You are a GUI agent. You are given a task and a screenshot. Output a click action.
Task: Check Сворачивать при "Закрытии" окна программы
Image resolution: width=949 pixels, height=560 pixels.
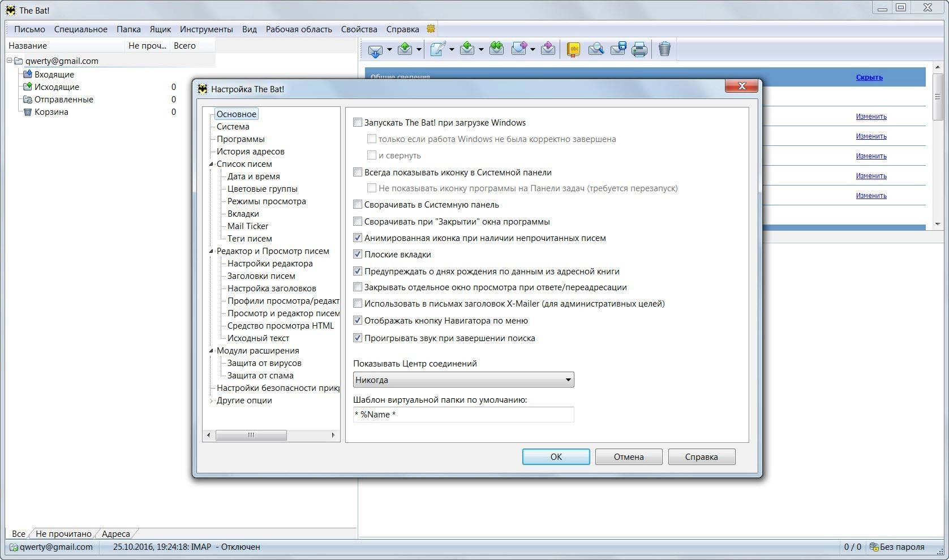[x=358, y=221]
